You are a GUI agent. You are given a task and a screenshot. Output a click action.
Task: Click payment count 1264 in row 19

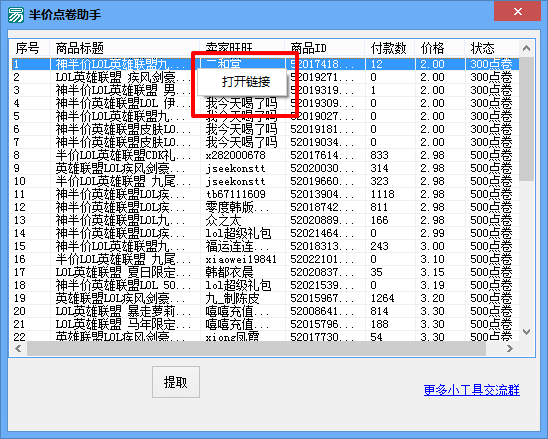(x=382, y=298)
